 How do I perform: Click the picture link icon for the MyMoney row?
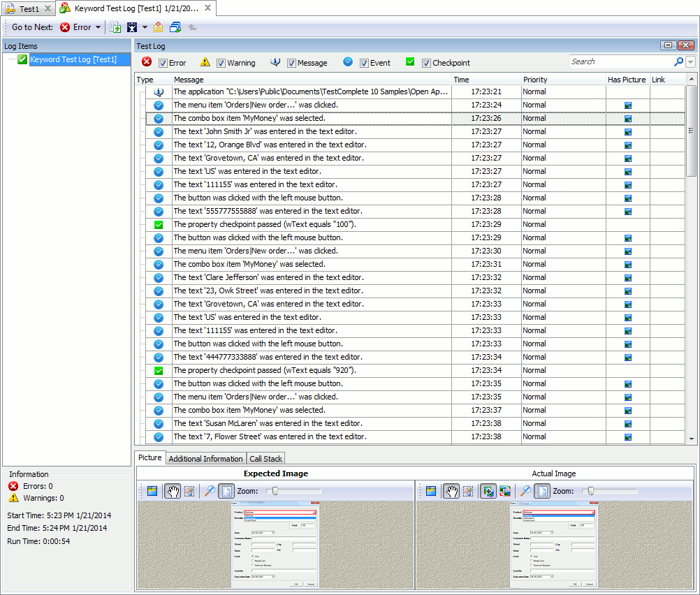(x=627, y=118)
